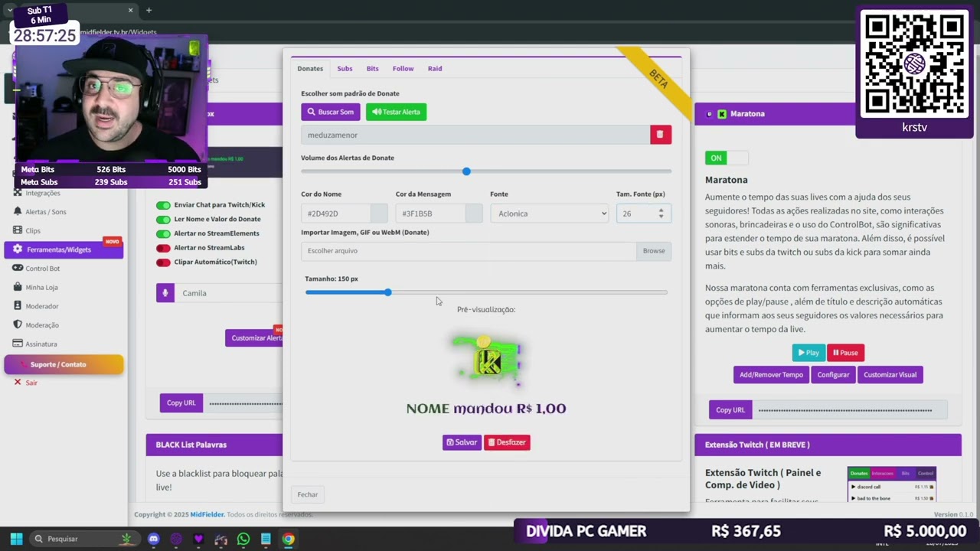980x551 pixels.
Task: Enable Alertar no StreamLabs switch
Action: [163, 248]
